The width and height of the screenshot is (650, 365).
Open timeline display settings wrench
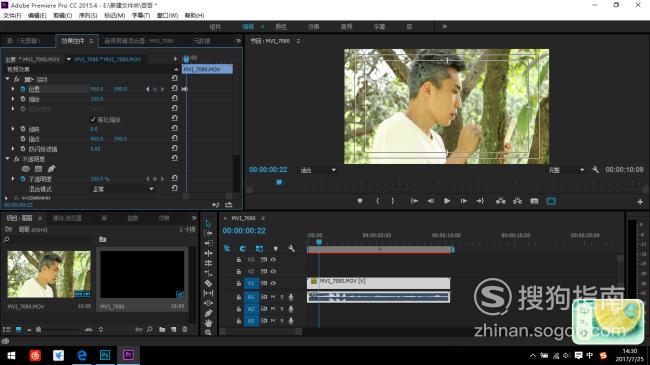[291, 248]
